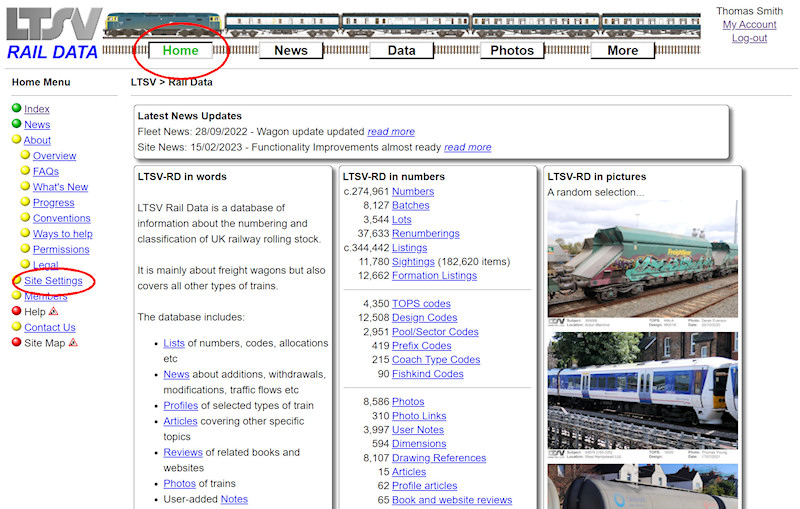The height and width of the screenshot is (509, 800).
Task: Open the blue passenger train photo
Action: pyautogui.click(x=642, y=393)
